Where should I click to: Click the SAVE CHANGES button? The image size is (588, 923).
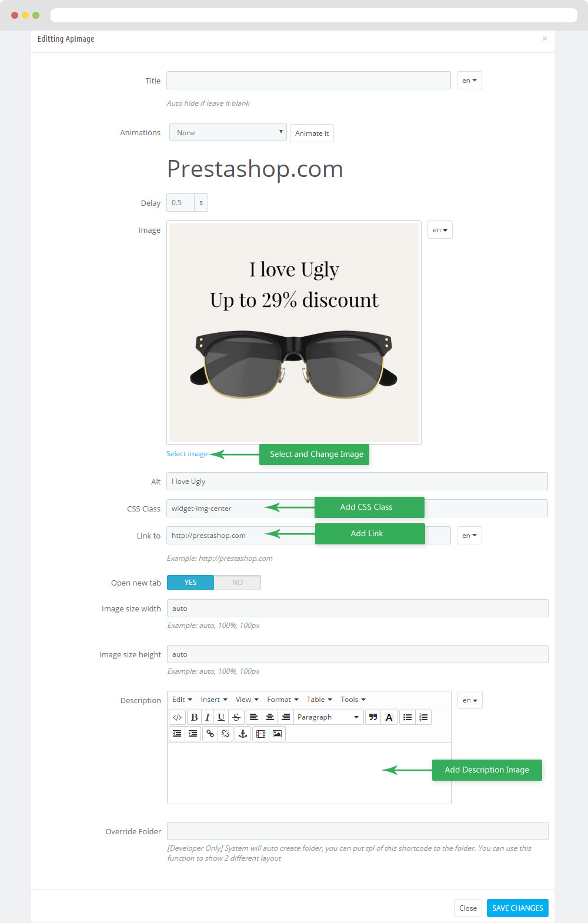click(517, 908)
